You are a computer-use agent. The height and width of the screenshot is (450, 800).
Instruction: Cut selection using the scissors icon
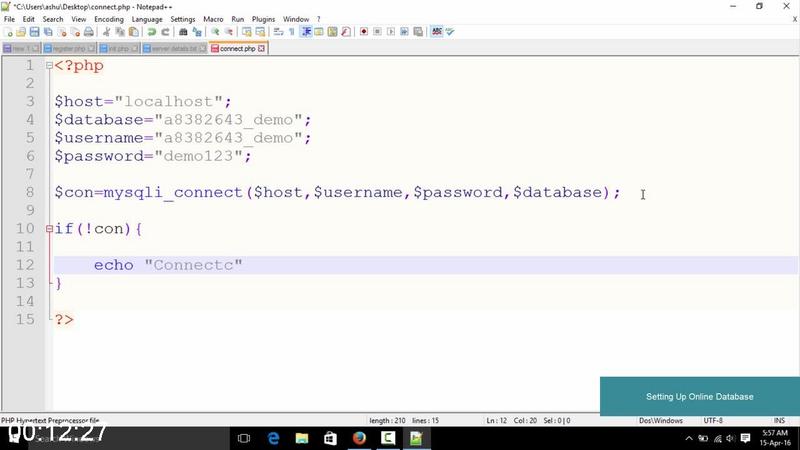click(x=107, y=32)
